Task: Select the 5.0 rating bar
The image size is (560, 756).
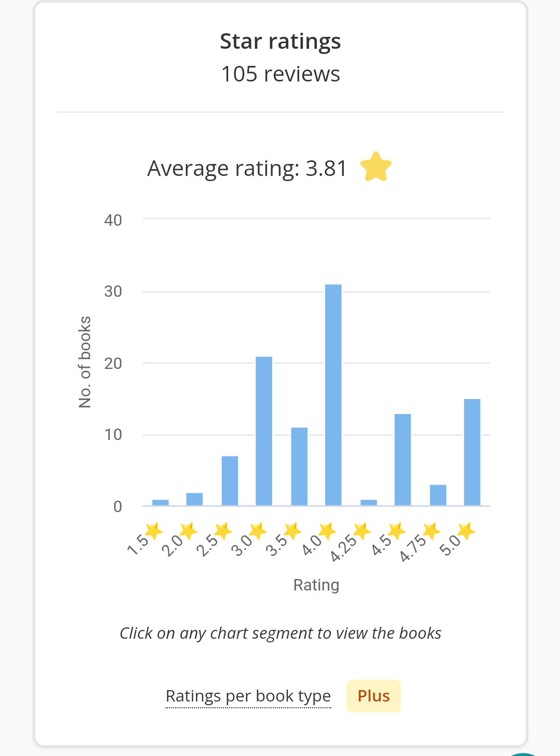Action: 472,452
